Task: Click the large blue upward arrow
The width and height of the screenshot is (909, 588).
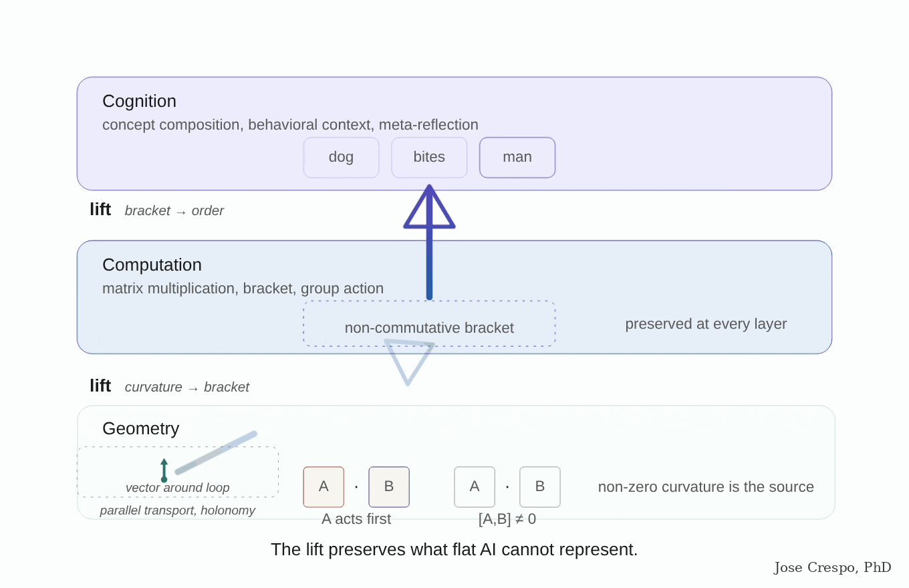Action: 429,243
